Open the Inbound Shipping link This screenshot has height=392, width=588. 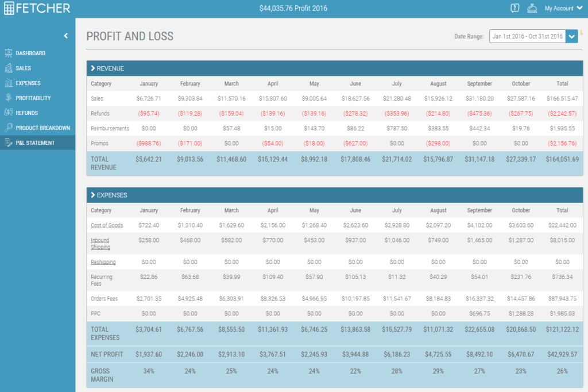pyautogui.click(x=100, y=244)
